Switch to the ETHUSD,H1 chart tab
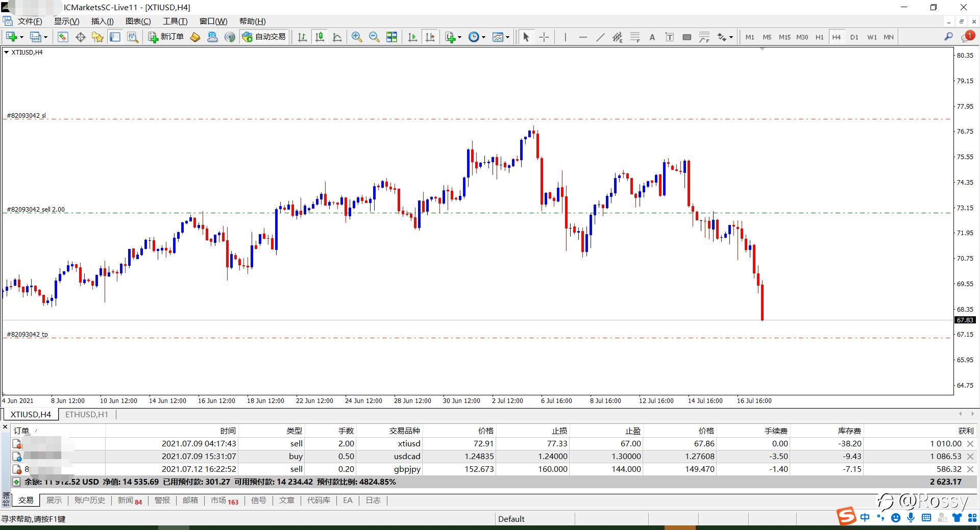This screenshot has height=530, width=980. (87, 414)
